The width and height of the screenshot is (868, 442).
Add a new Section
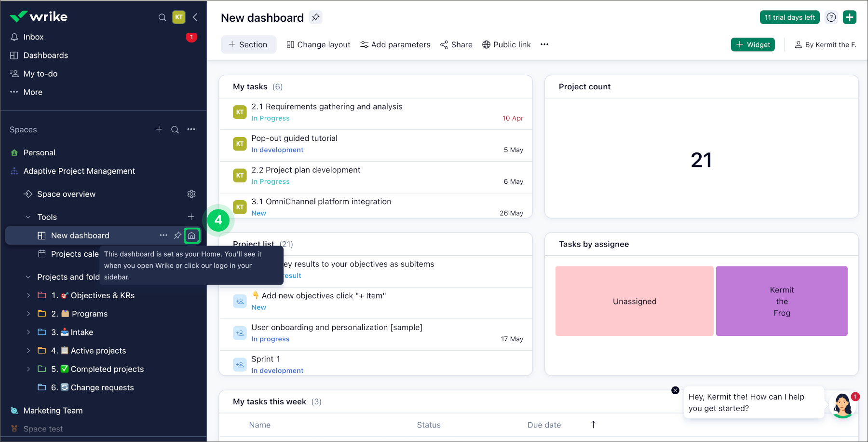click(x=248, y=44)
